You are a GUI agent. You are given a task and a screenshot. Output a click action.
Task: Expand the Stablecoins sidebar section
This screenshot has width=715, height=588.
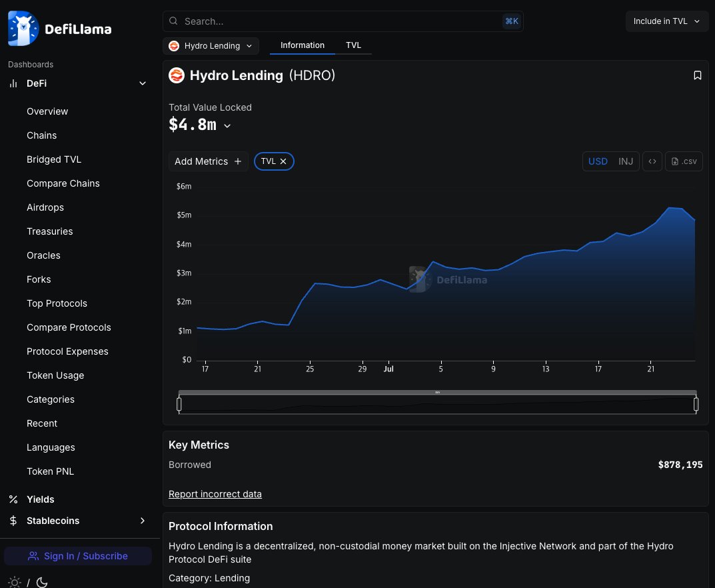(x=143, y=521)
